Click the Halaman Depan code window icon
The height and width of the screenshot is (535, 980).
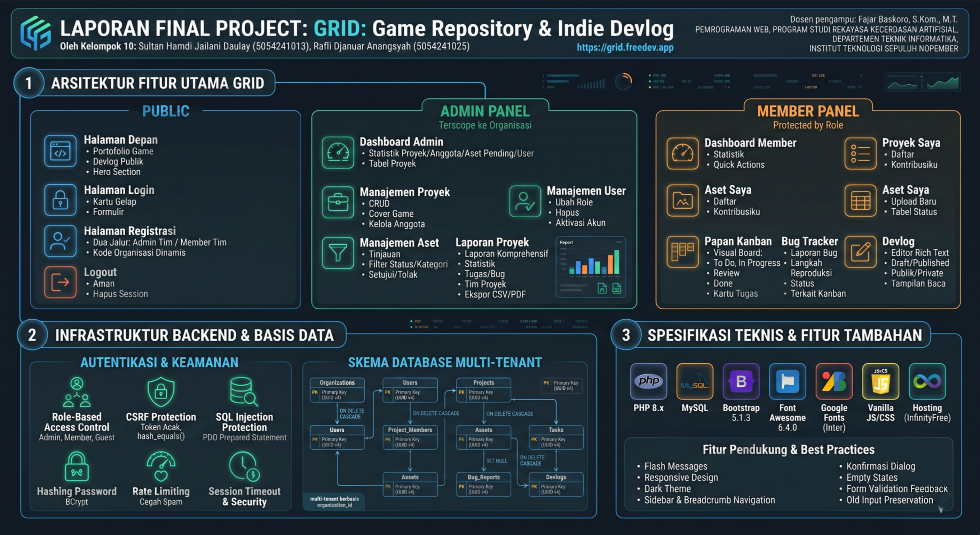coord(61,151)
